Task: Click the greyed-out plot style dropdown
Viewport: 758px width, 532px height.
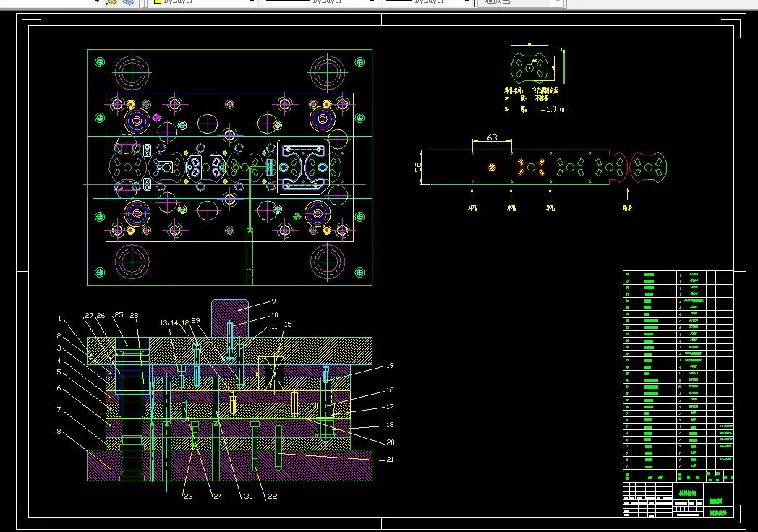Action: click(x=519, y=2)
